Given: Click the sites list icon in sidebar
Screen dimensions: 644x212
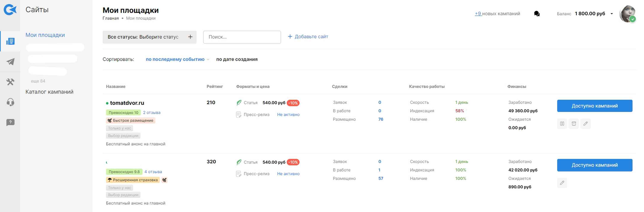Looking at the screenshot, I should coord(10,41).
